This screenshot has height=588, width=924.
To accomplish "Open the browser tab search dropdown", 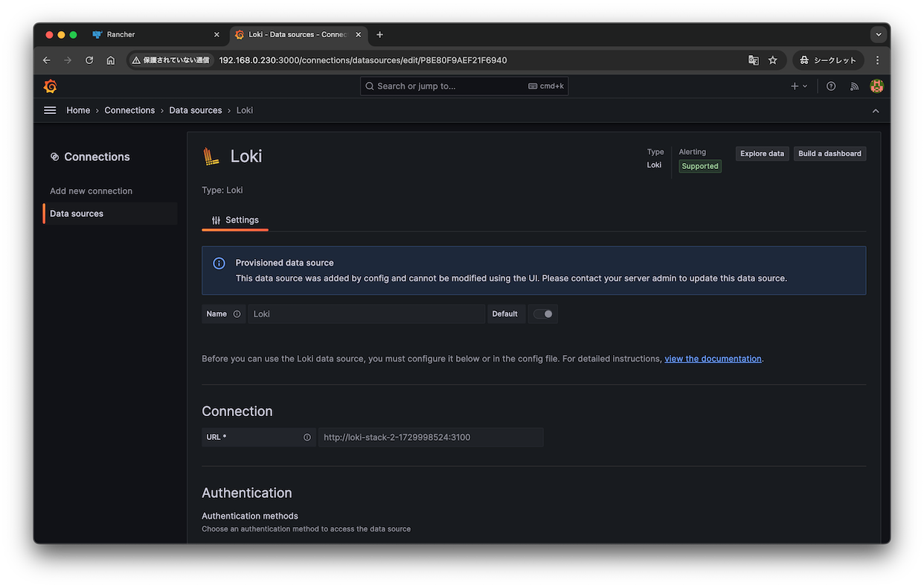I will (x=879, y=35).
